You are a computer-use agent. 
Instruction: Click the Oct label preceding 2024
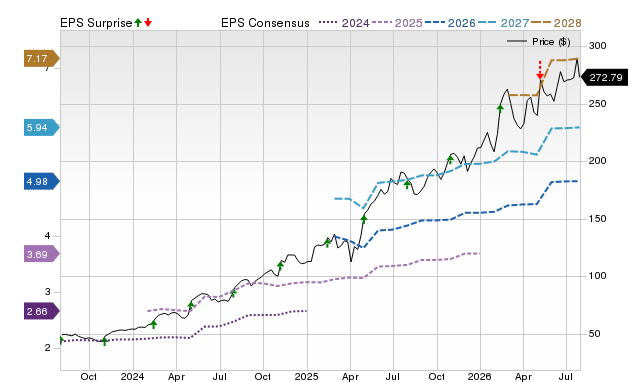point(89,376)
